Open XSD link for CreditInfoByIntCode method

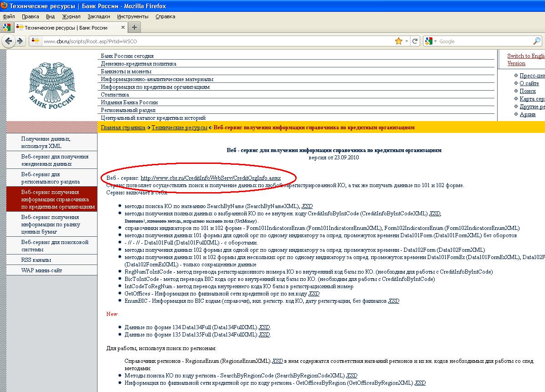(435, 213)
